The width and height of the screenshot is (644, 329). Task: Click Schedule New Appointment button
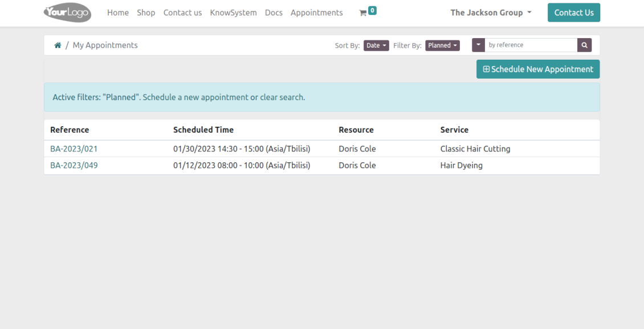point(538,69)
